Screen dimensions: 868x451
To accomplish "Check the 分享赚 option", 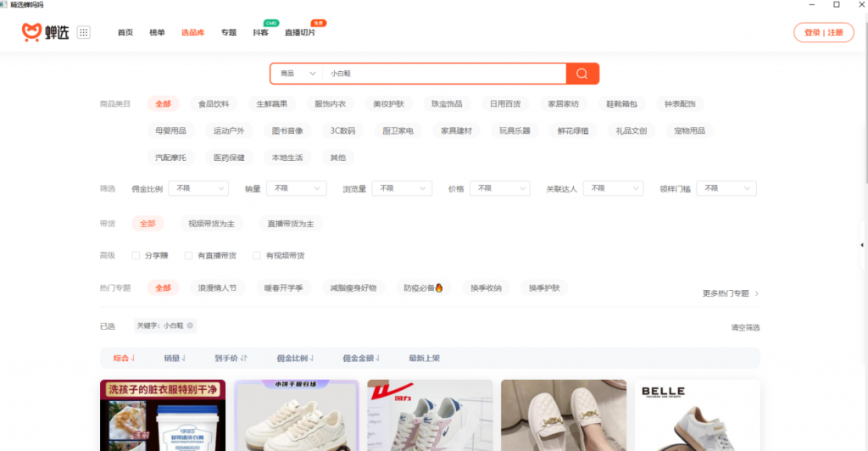I will pyautogui.click(x=136, y=255).
